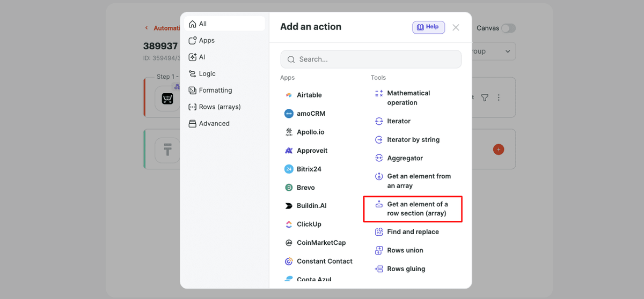Image resolution: width=644 pixels, height=299 pixels.
Task: Select Find and replace text
Action: coord(413,232)
